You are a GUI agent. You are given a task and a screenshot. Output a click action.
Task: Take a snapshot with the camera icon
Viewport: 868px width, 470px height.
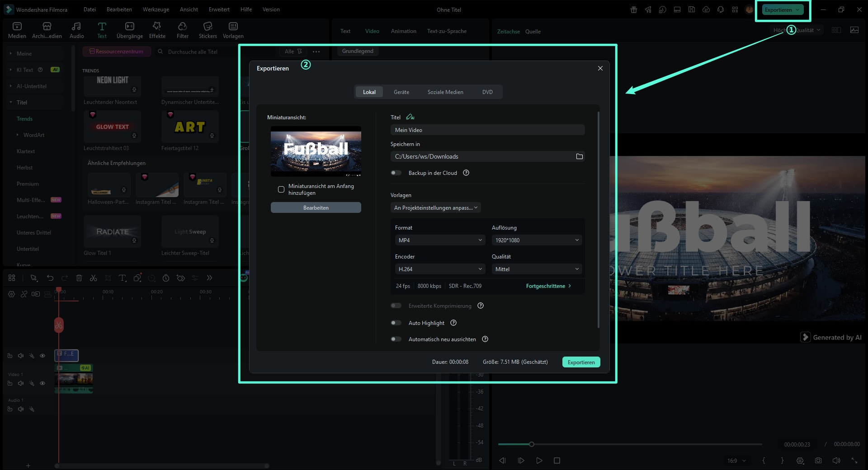pyautogui.click(x=818, y=461)
